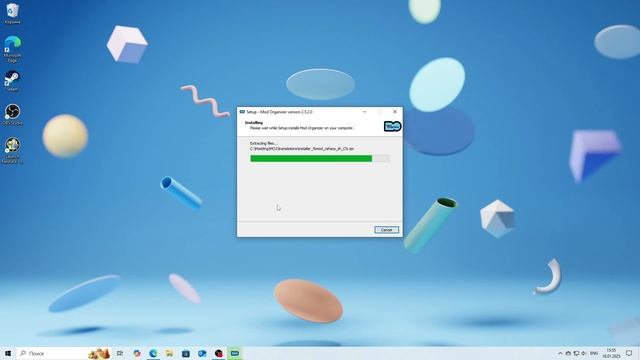Click the taskbar search box
Viewport: 640px width, 360px height.
(64, 353)
